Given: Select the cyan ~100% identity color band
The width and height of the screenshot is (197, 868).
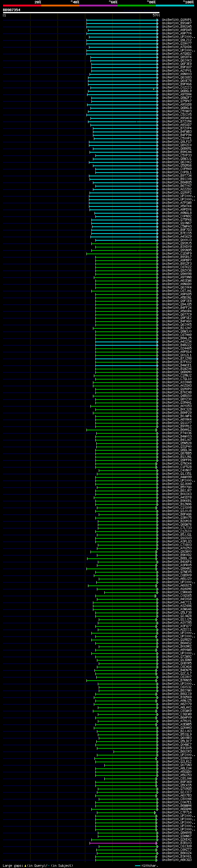Looking at the screenshot, I should coord(175,6).
